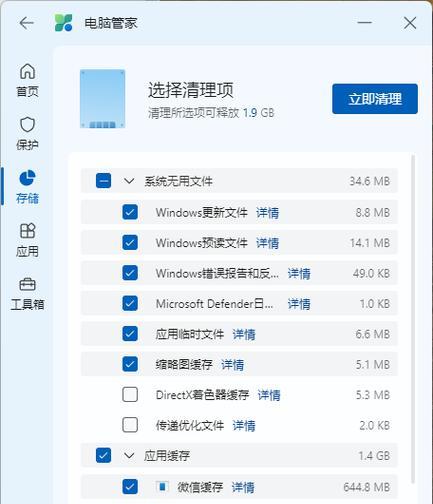Viewport: 433px width, 504px height.
Task: Go back using the back arrow
Action: coord(27,23)
